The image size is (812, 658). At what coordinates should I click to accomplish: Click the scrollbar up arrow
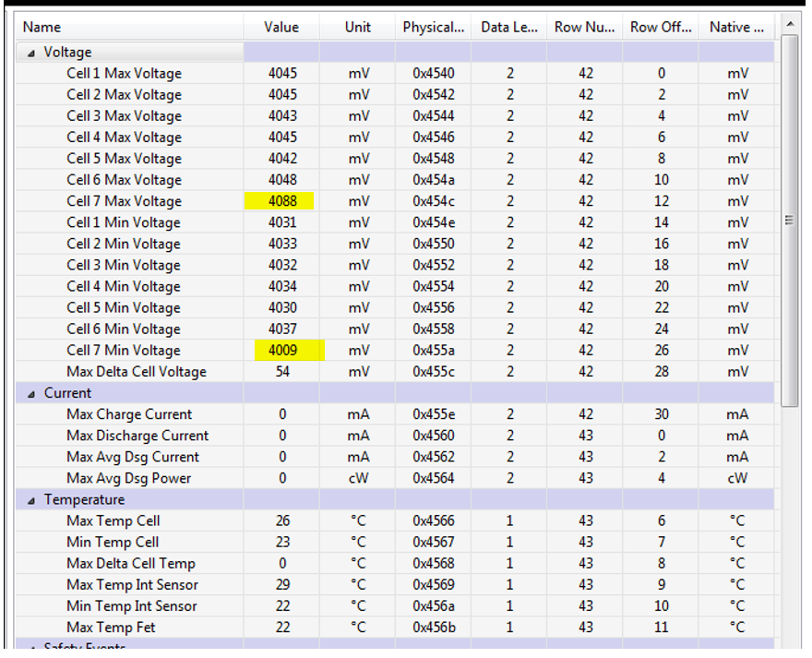(790, 24)
